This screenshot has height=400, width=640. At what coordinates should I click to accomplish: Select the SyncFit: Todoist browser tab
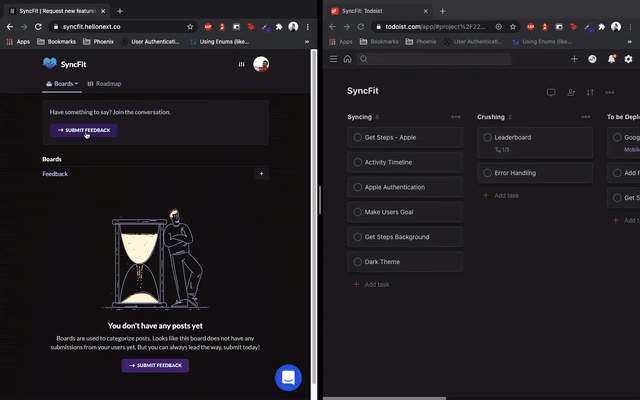point(380,11)
